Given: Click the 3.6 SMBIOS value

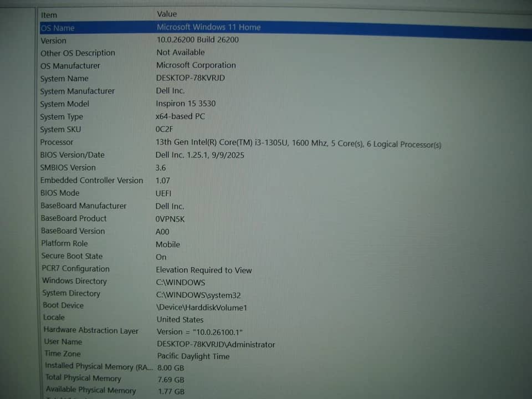Looking at the screenshot, I should click(x=161, y=168).
